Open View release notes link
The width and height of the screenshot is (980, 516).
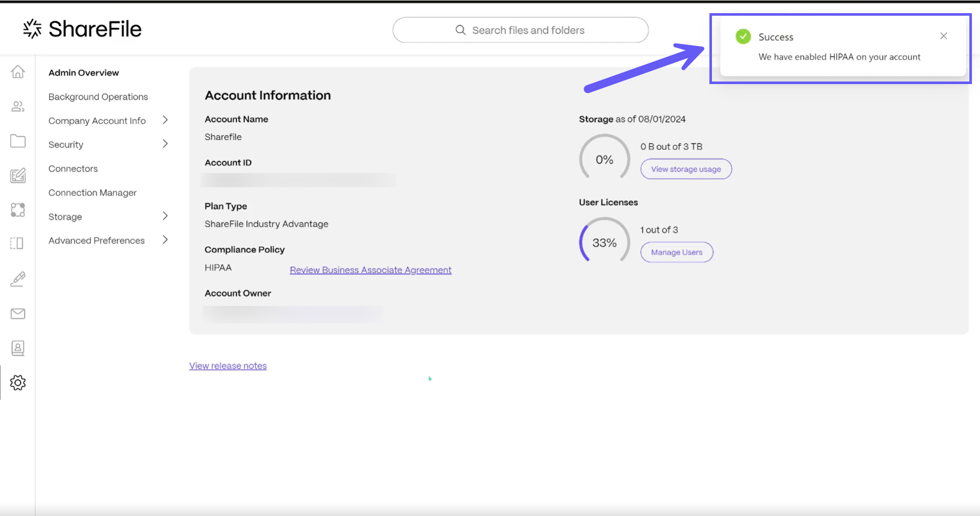[x=228, y=366]
